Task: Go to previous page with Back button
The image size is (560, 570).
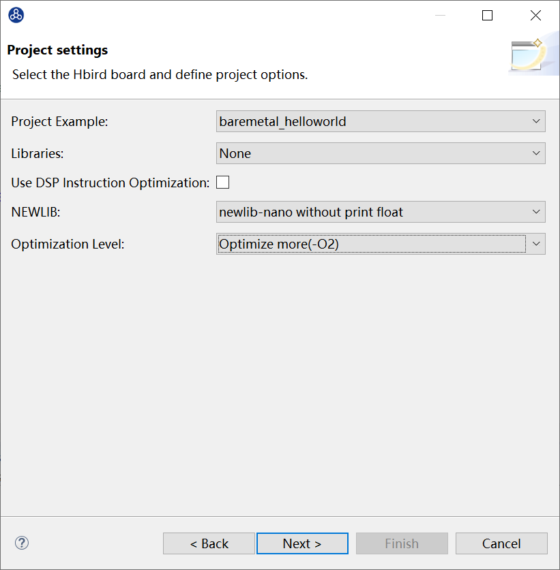Action: coord(209,543)
